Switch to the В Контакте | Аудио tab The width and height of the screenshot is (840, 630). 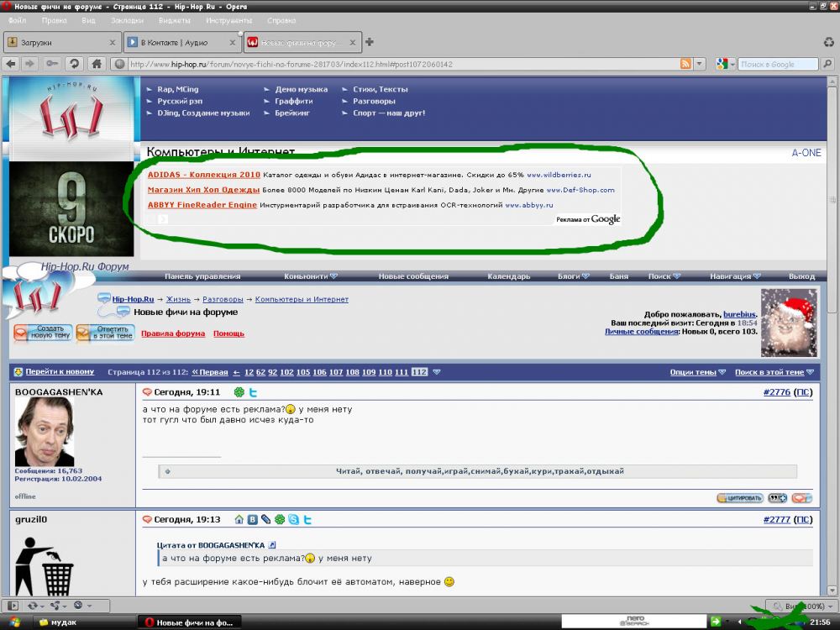[x=182, y=42]
